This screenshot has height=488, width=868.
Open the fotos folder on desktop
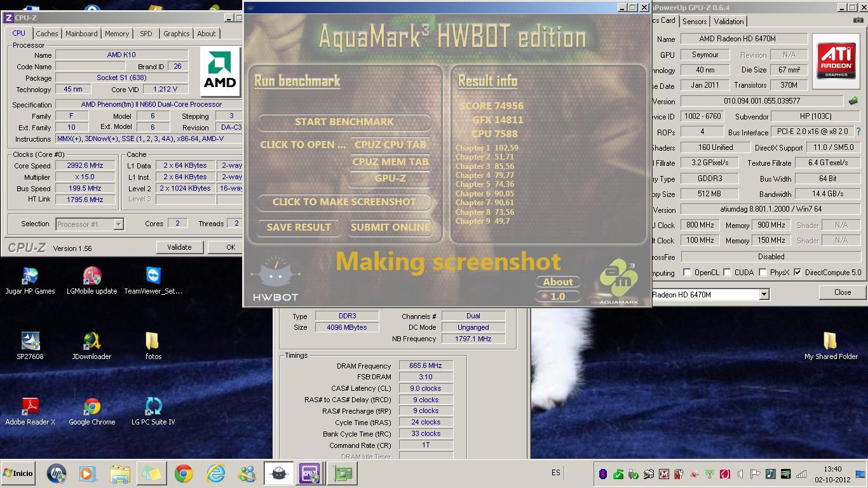point(153,346)
